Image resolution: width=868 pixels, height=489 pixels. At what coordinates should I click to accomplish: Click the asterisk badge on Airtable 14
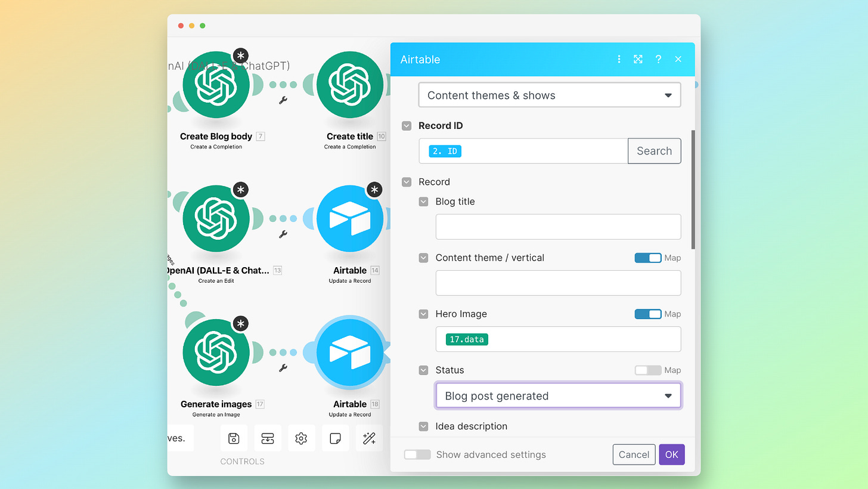tap(374, 190)
